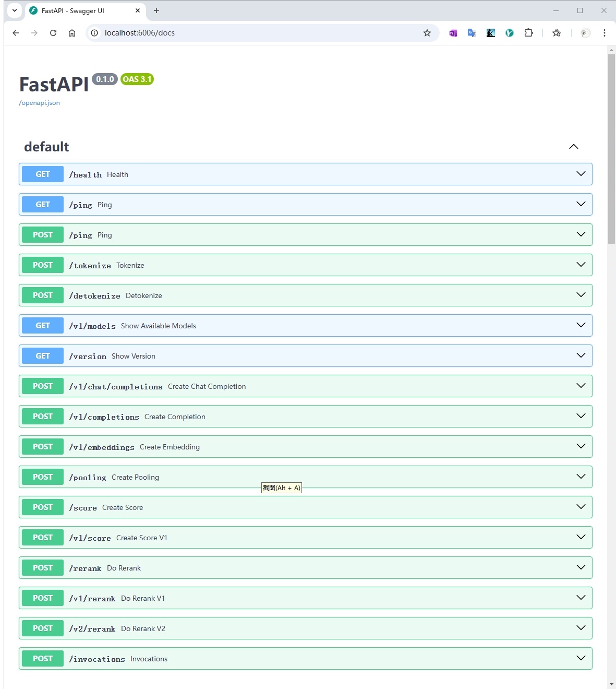The image size is (616, 689).
Task: Expand the GET /v1/models endpoint arrow
Action: 581,325
